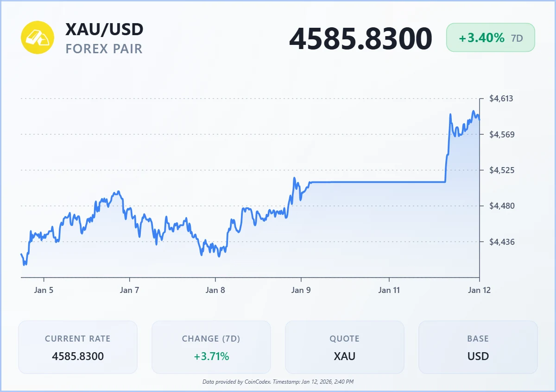Screen dimensions: 556x392
Task: Click the FOREX PAIR subtitle
Action: [x=104, y=49]
